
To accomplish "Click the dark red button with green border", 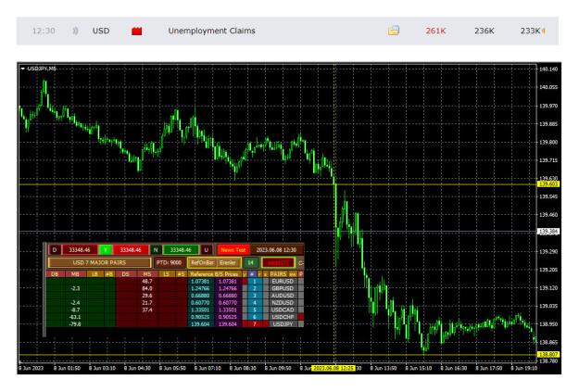I will pos(278,262).
